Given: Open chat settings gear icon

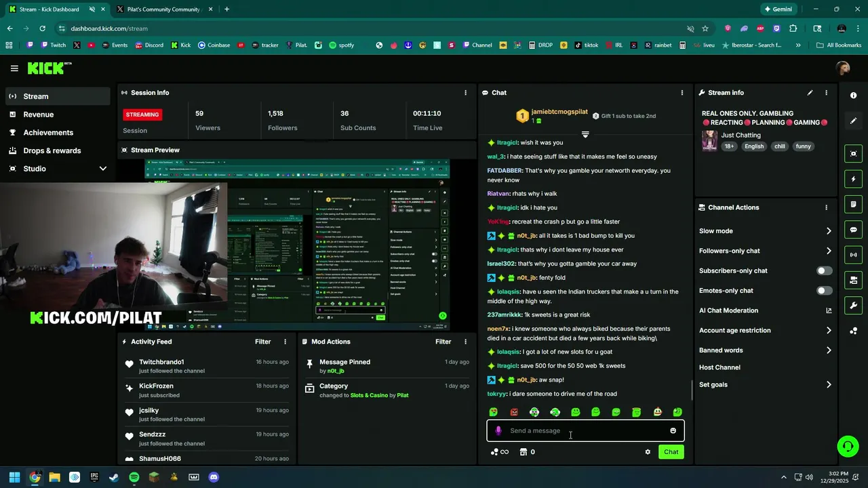Looking at the screenshot, I should [x=648, y=452].
